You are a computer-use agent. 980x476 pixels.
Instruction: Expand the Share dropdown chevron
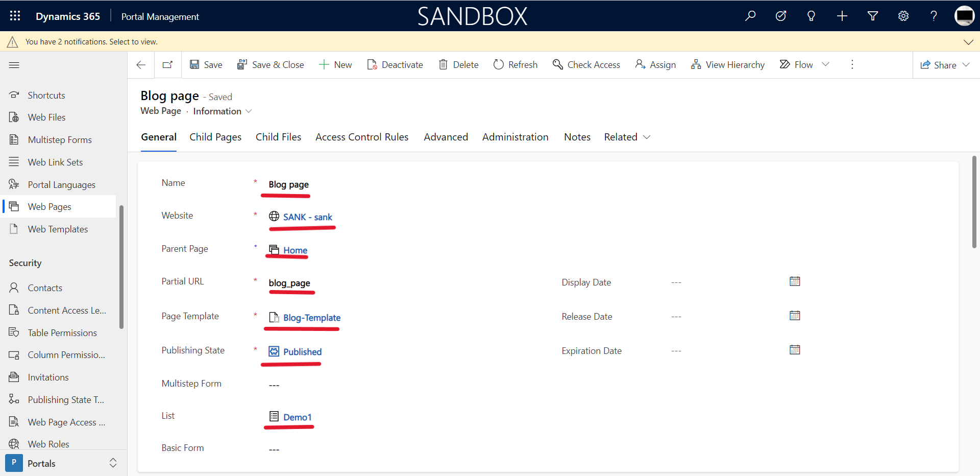click(x=966, y=65)
